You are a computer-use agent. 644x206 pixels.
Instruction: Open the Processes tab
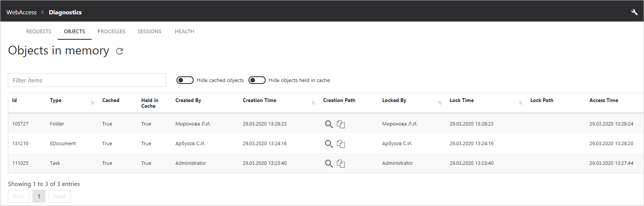click(111, 31)
